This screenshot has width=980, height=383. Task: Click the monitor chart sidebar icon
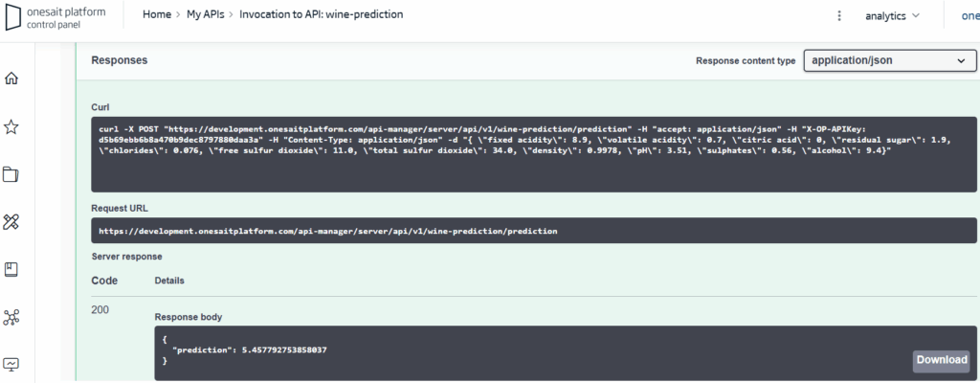click(x=11, y=364)
